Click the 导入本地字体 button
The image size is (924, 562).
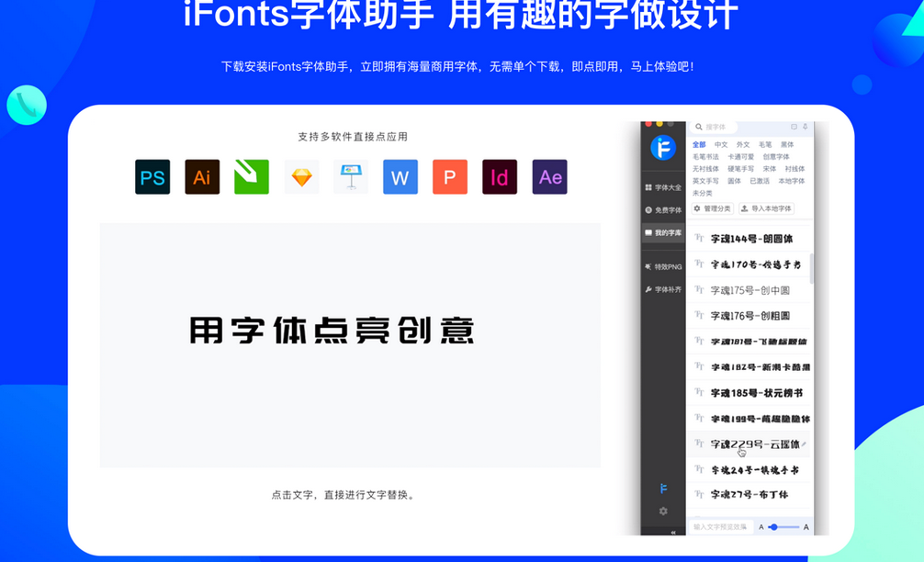(767, 208)
